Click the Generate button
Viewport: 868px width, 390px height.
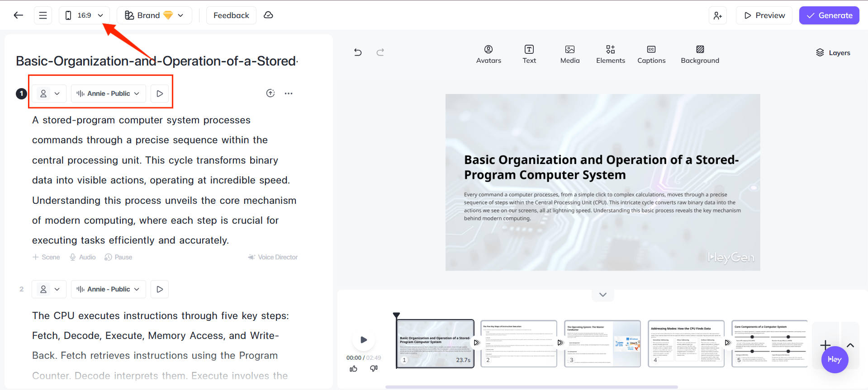(829, 15)
